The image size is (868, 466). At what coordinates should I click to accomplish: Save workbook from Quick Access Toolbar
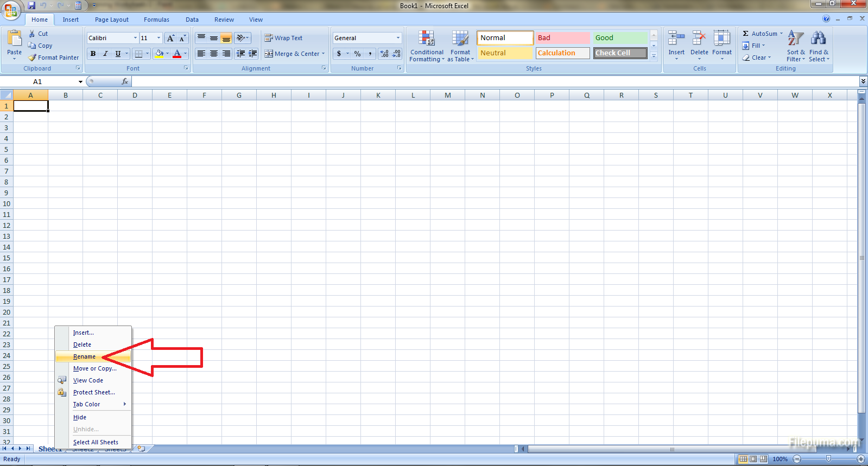pos(31,5)
